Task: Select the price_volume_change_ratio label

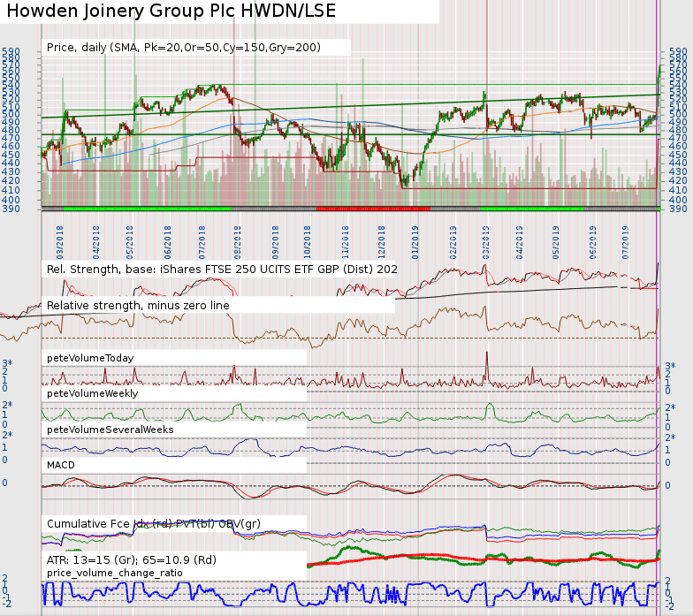Action: tap(115, 573)
